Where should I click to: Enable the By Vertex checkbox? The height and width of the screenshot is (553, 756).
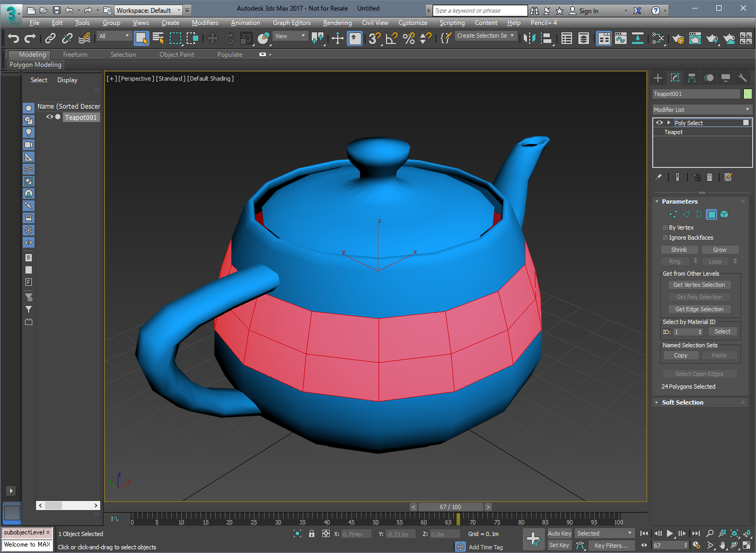click(x=666, y=228)
